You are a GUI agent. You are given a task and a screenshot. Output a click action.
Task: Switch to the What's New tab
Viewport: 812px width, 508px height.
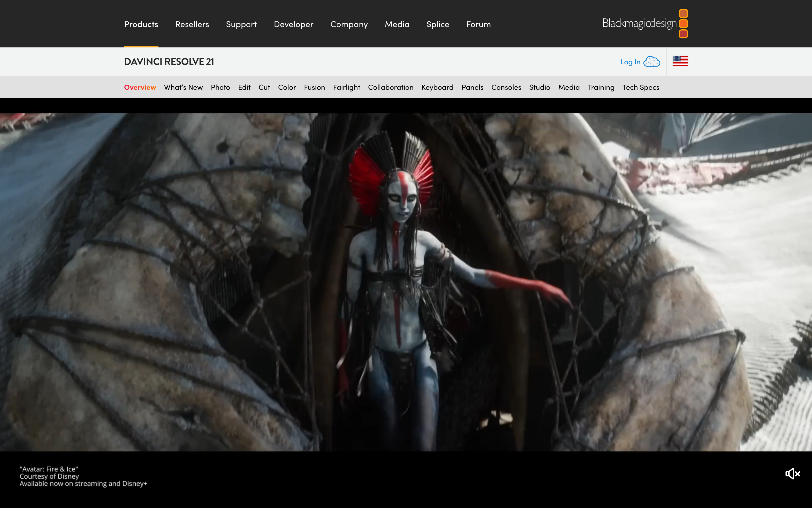[x=183, y=87]
